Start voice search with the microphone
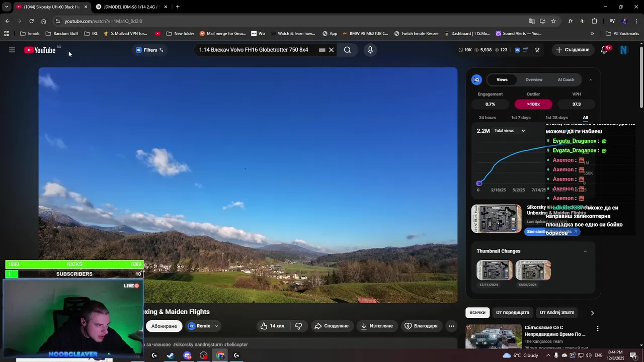This screenshot has height=362, width=644. (x=370, y=50)
